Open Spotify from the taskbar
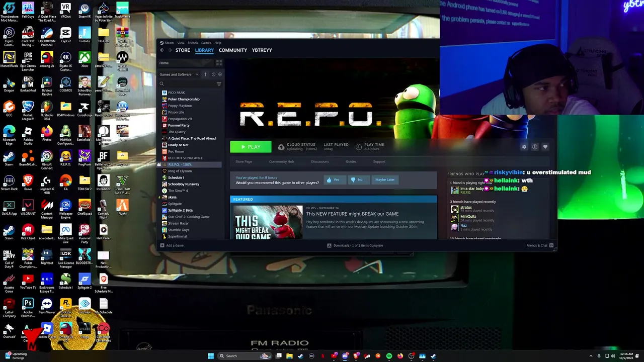The image size is (644, 362). (389, 356)
